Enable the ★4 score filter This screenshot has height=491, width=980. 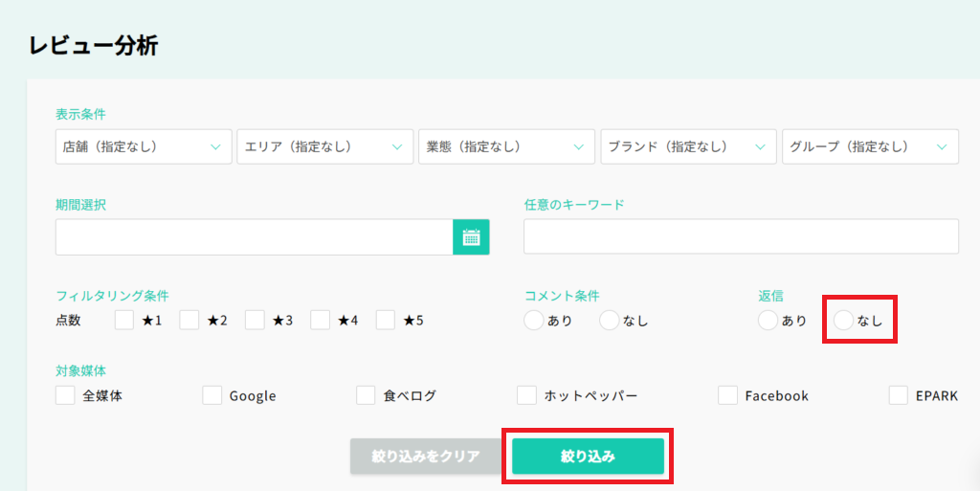(x=321, y=321)
